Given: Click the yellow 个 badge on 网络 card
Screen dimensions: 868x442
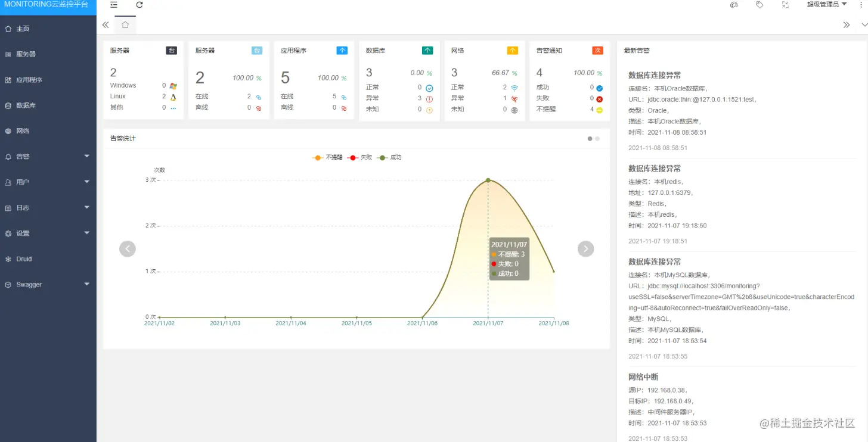Looking at the screenshot, I should pos(513,51).
